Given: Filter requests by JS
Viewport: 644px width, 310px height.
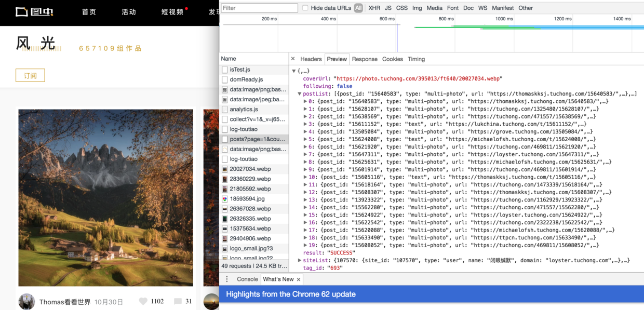Looking at the screenshot, I should point(388,8).
